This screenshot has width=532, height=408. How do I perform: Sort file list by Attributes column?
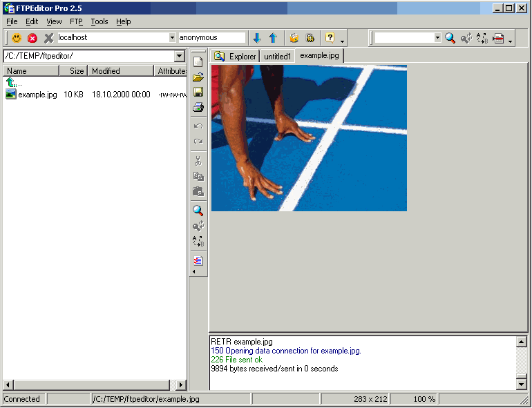click(x=171, y=71)
